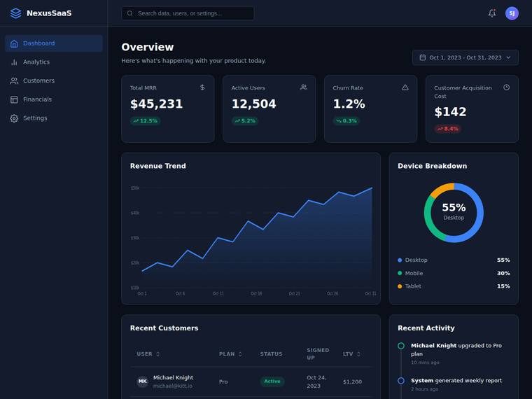Screen dimensions: 532x399
Task: Open the Oct 1 - Oct 31, 2023 date range dropdown
Action: coord(465,57)
